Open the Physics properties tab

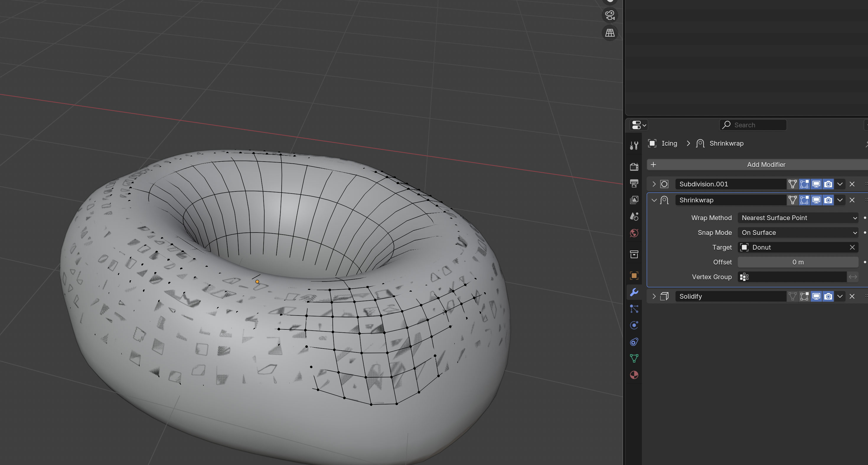coord(634,325)
